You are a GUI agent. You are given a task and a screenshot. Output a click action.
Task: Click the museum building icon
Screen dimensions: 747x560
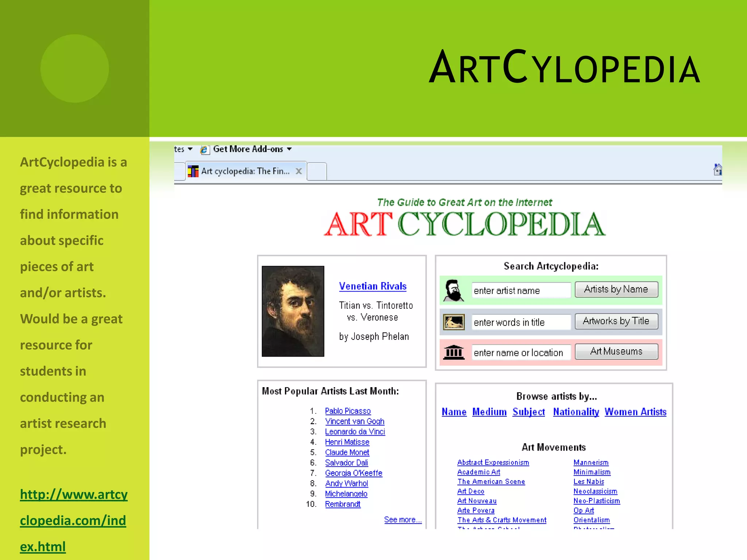pyautogui.click(x=453, y=352)
